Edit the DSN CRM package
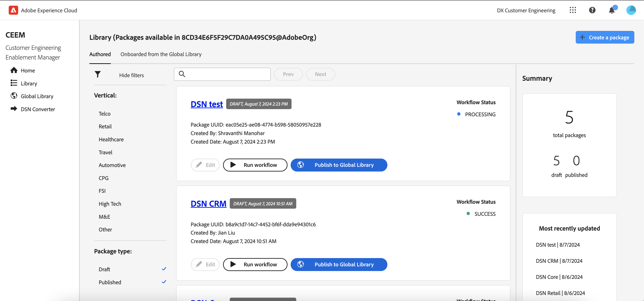 pos(205,264)
